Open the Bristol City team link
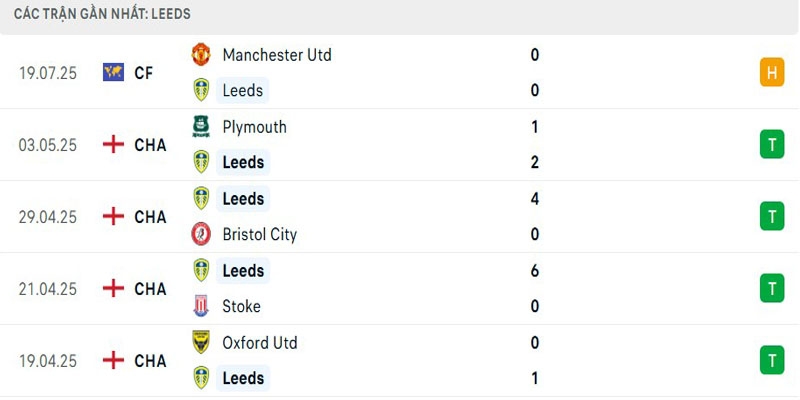Viewport: 800px width, 400px height. coord(259,235)
